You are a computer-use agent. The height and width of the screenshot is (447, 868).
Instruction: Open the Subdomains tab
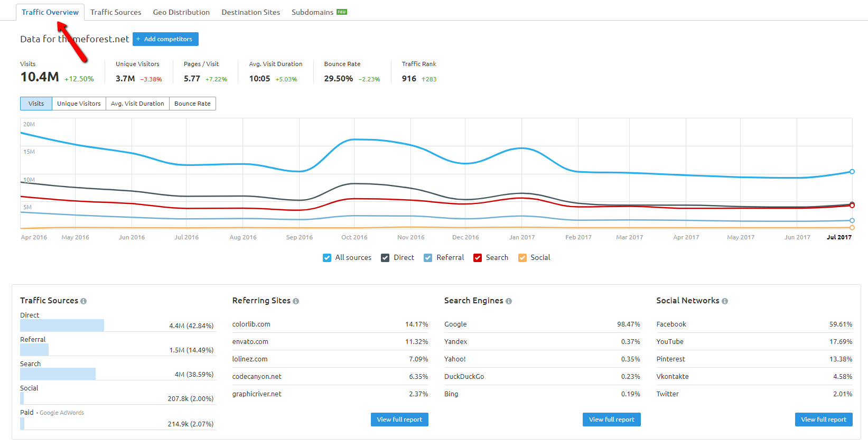click(x=312, y=12)
